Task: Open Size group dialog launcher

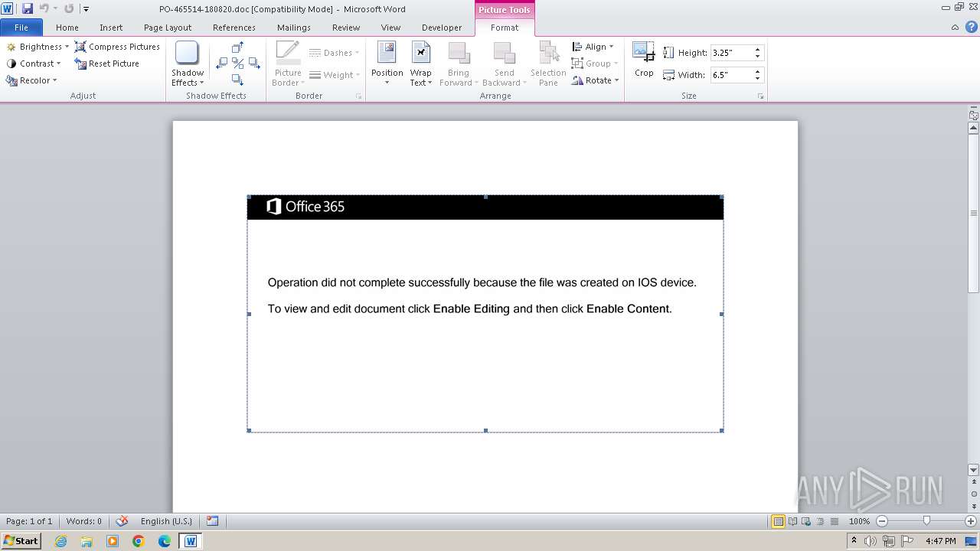Action: 761,96
